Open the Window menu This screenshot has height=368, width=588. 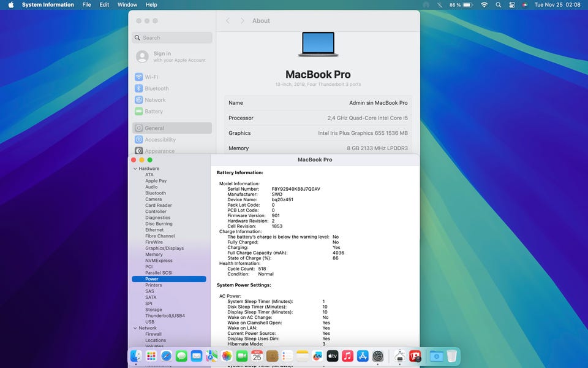click(127, 5)
